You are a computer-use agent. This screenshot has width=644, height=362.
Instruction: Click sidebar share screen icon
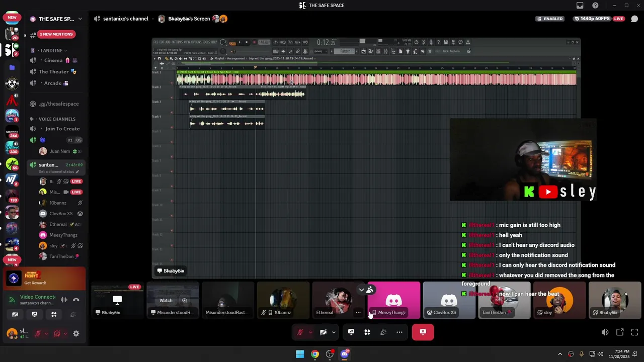[34, 314]
